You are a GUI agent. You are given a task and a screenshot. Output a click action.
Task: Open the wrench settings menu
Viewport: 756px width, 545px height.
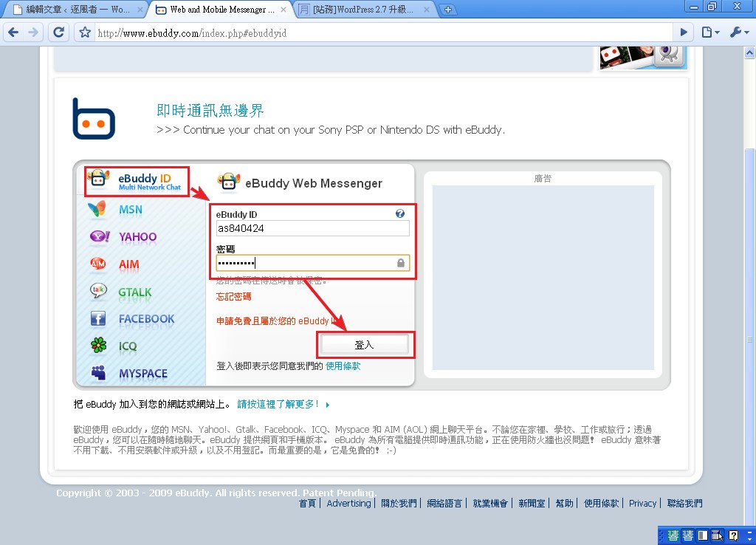click(x=739, y=32)
